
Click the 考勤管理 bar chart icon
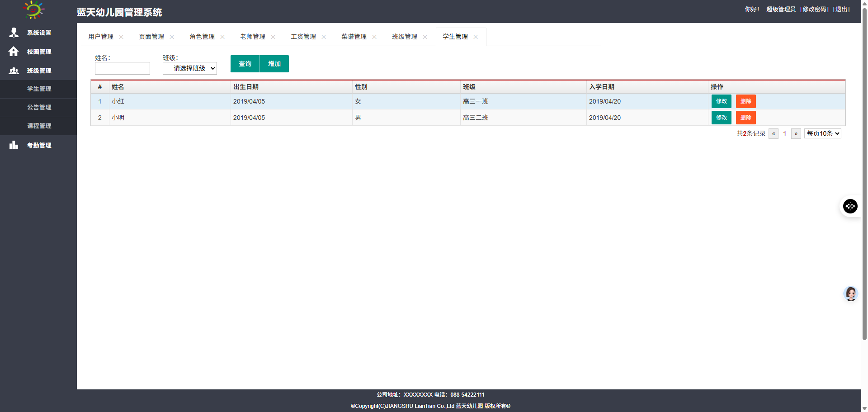(14, 145)
